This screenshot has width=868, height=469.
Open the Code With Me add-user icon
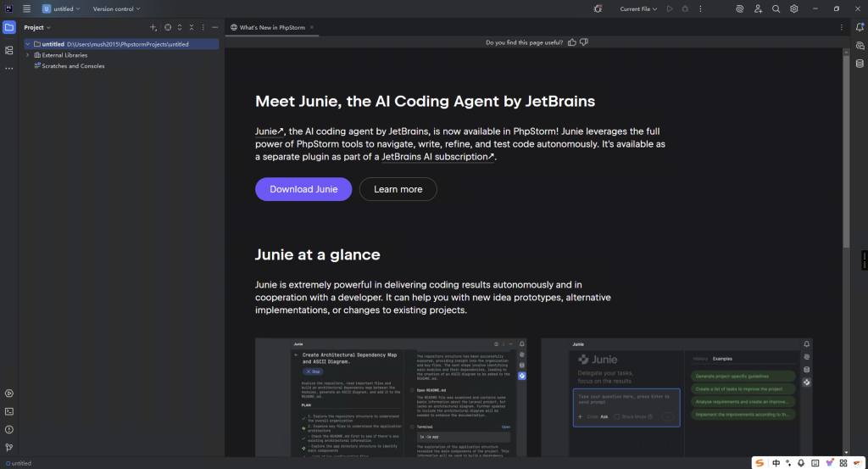pyautogui.click(x=758, y=8)
